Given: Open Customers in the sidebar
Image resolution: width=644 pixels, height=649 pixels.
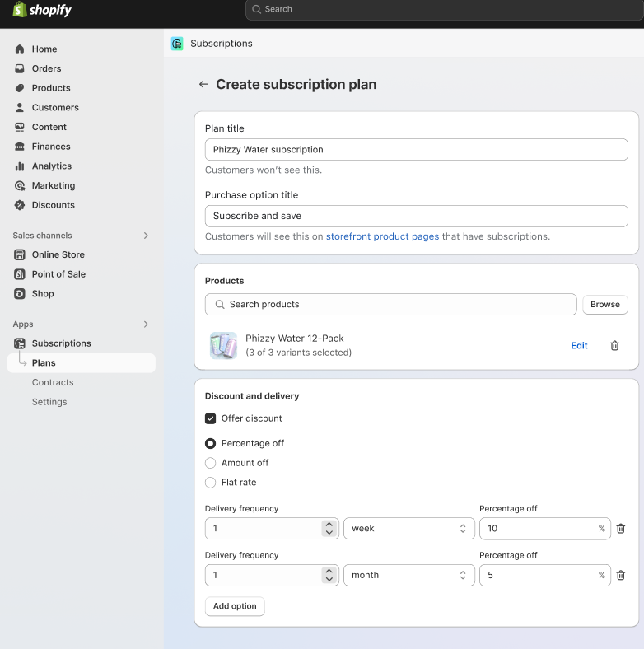Looking at the screenshot, I should (x=55, y=107).
